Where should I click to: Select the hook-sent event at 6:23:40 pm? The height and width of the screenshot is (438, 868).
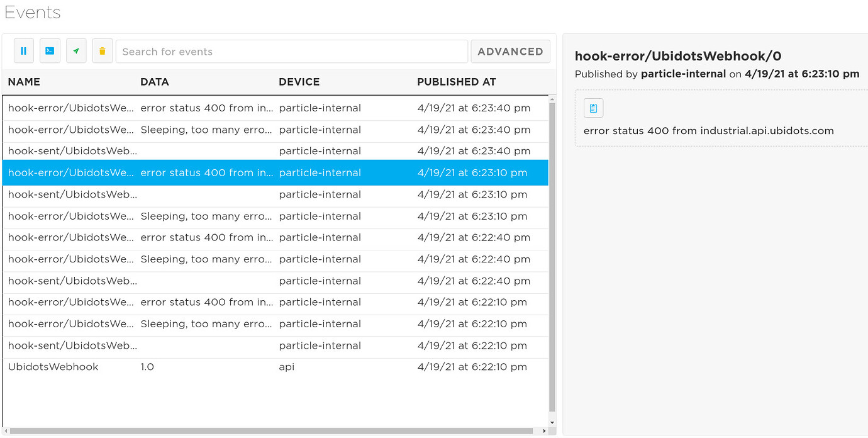189,150
